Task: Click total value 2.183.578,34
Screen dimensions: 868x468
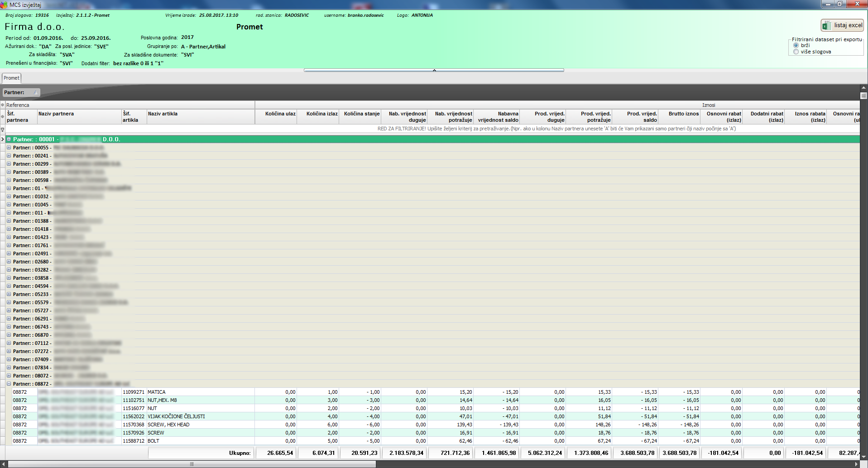Action: coord(404,453)
